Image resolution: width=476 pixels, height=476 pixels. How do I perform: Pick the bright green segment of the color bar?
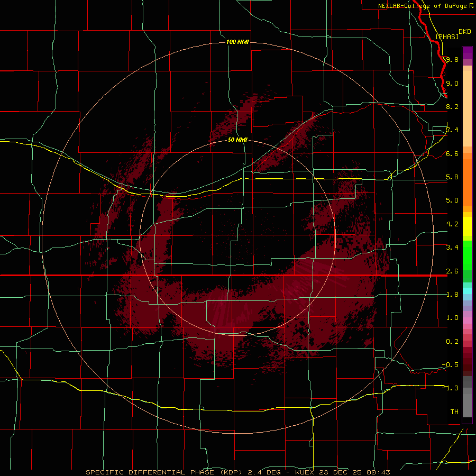(x=467, y=255)
